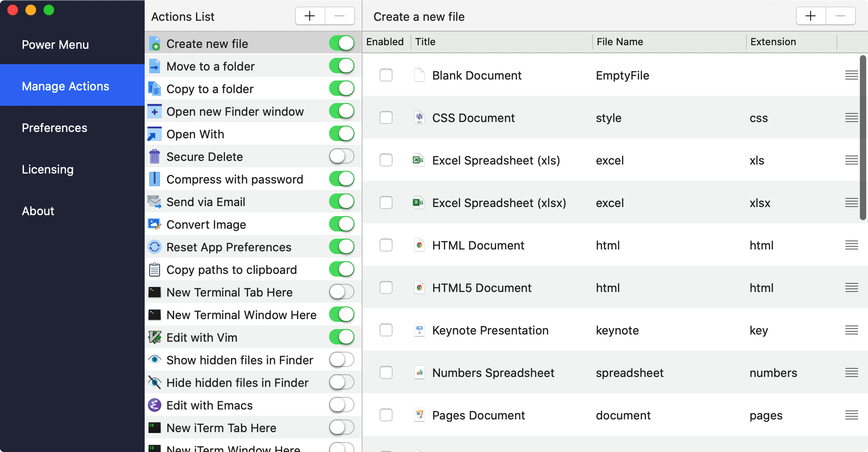Click the Numbers Spreadsheet file icon
Screen dimensions: 868x452
420,372
